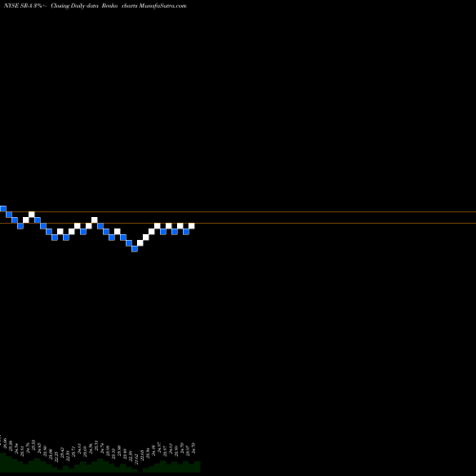
Task: Click the "MunafaSutra.com" text in the header
Action: [x=163, y=6]
